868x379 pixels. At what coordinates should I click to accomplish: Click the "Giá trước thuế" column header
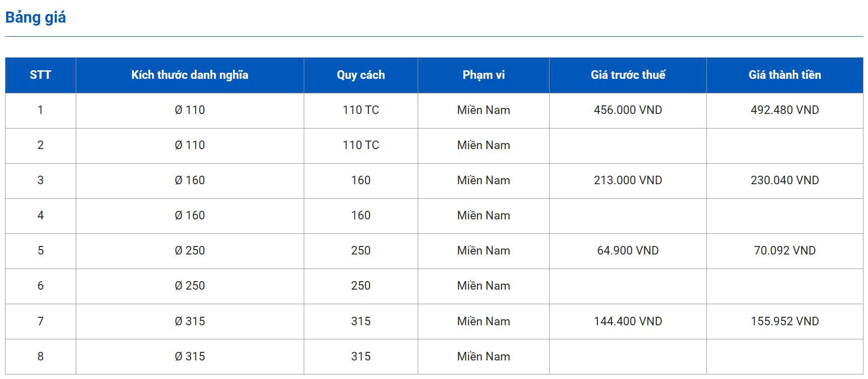628,75
